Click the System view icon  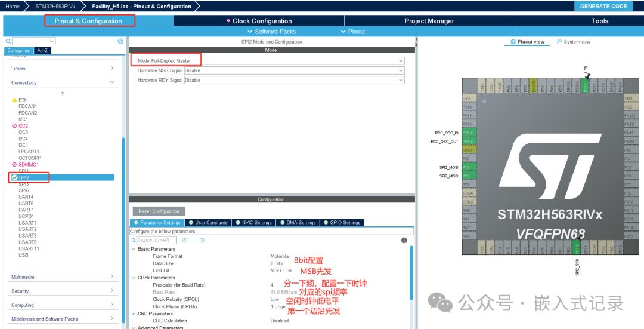[x=559, y=42]
